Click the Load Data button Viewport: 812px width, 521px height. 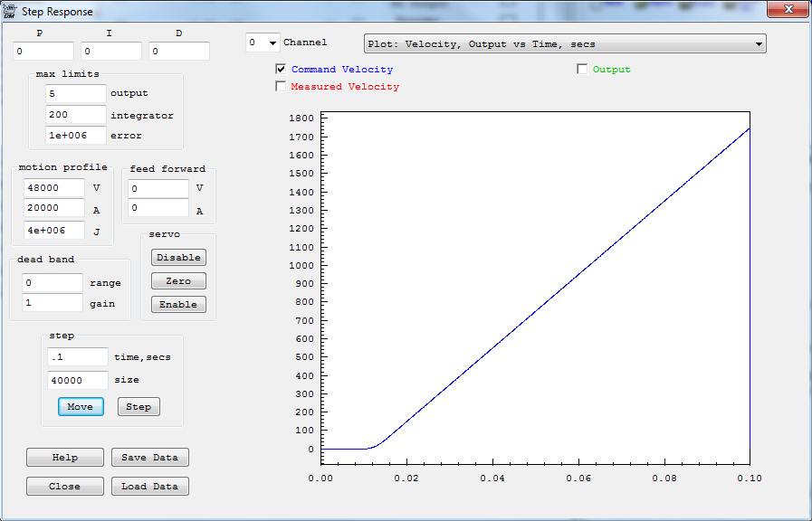pyautogui.click(x=150, y=487)
